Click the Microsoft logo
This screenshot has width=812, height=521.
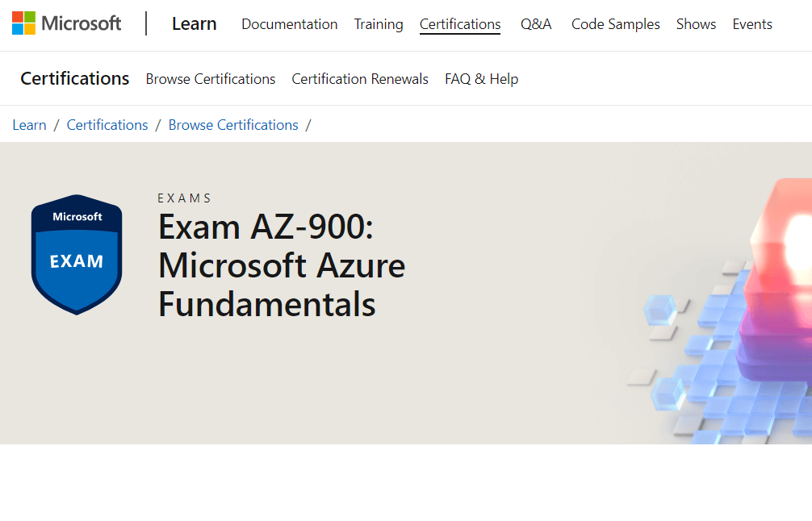click(65, 23)
